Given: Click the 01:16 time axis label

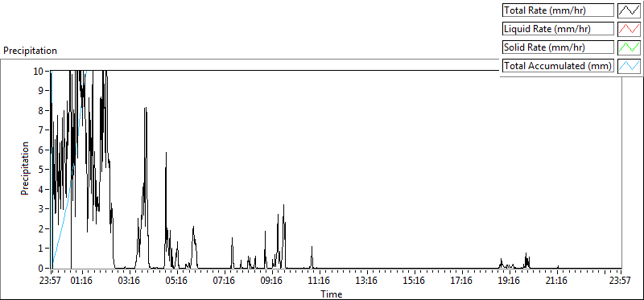Looking at the screenshot, I should click(x=83, y=282).
